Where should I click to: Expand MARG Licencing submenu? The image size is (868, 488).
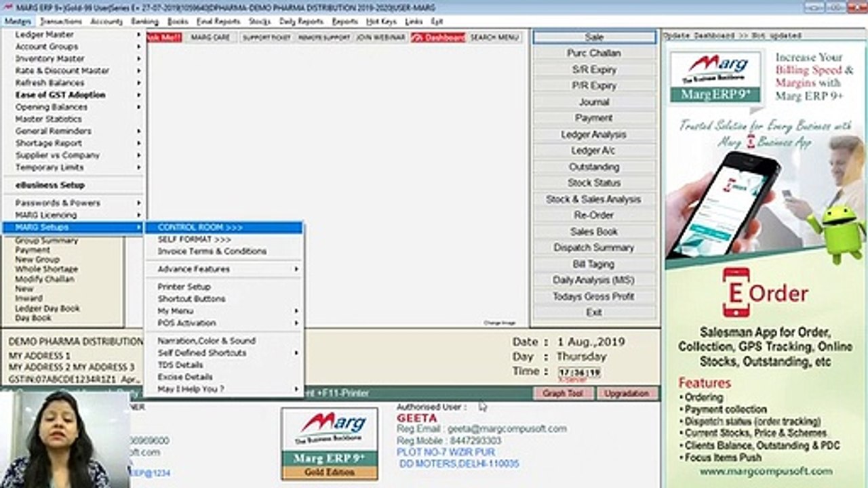(74, 215)
